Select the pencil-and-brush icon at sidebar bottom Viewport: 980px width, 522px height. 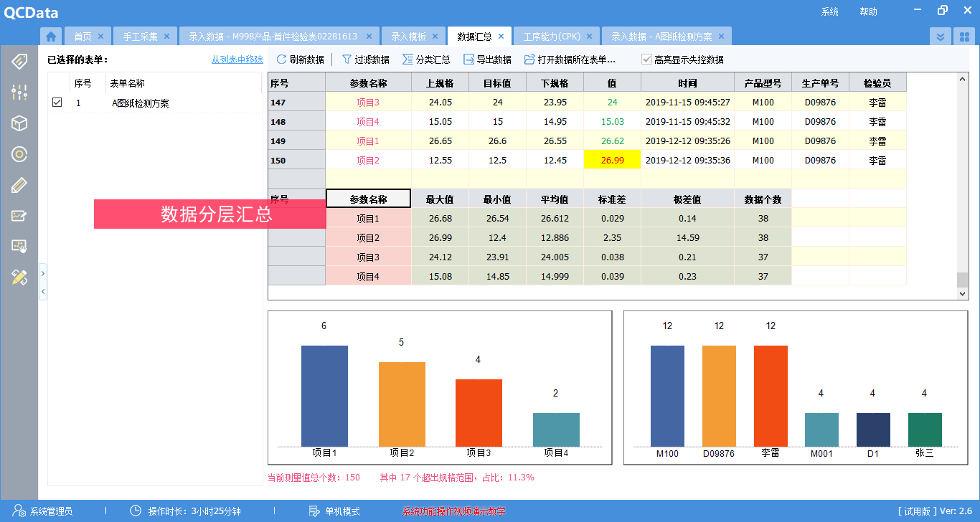pos(19,277)
